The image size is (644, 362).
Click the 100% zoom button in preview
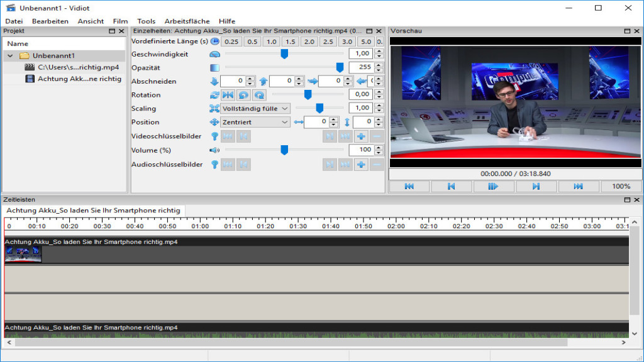point(621,186)
